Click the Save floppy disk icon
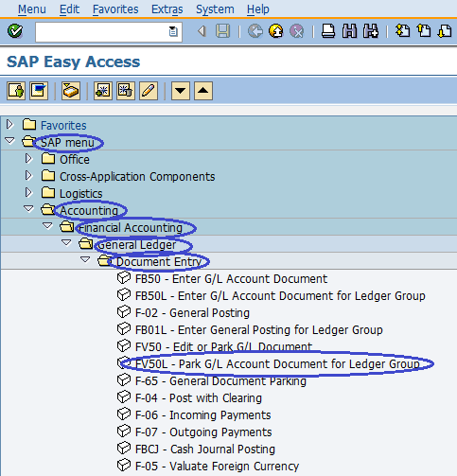Viewport: 457px width, 476px height. click(223, 31)
